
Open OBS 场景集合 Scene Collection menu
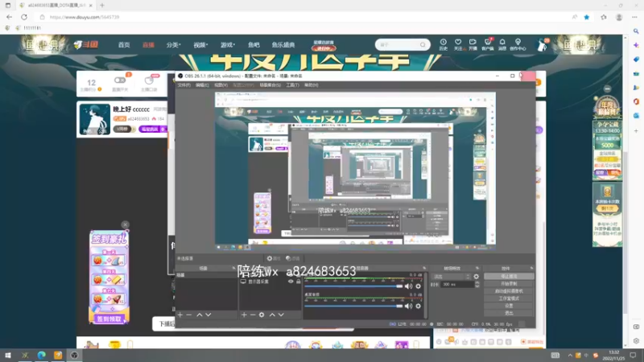(270, 85)
